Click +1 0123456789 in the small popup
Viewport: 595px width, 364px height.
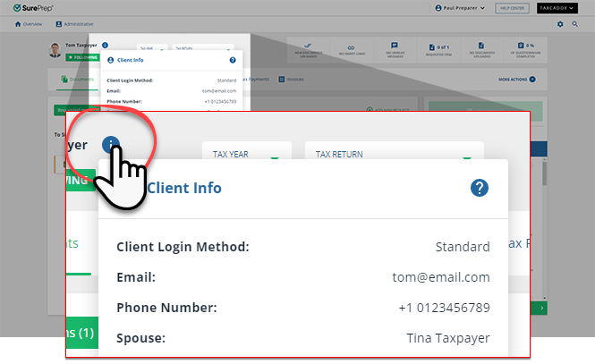click(220, 102)
